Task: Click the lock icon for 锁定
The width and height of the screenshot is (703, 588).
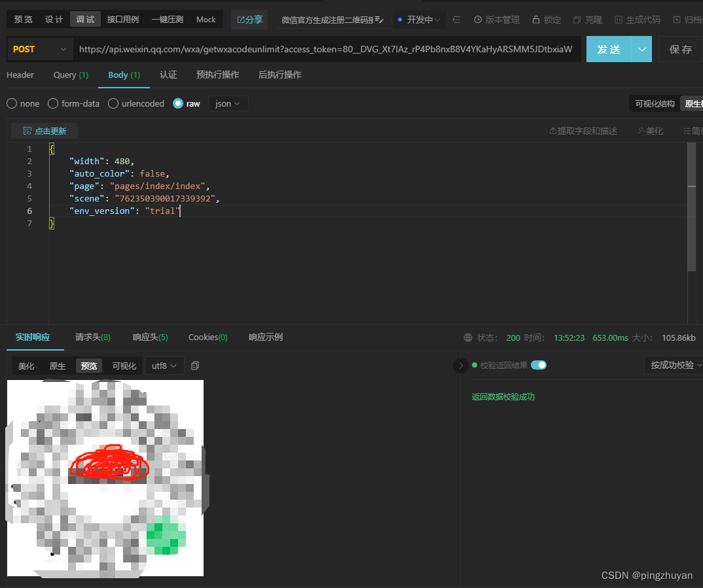Action: point(536,20)
